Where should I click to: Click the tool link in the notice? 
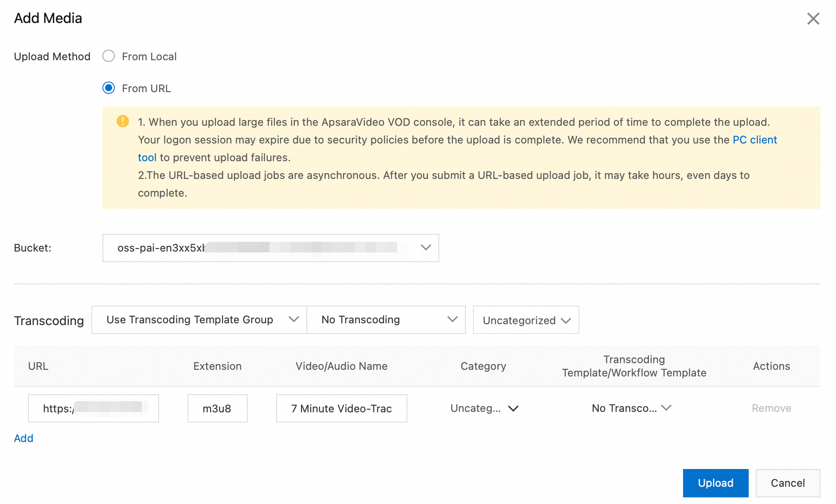tap(147, 158)
